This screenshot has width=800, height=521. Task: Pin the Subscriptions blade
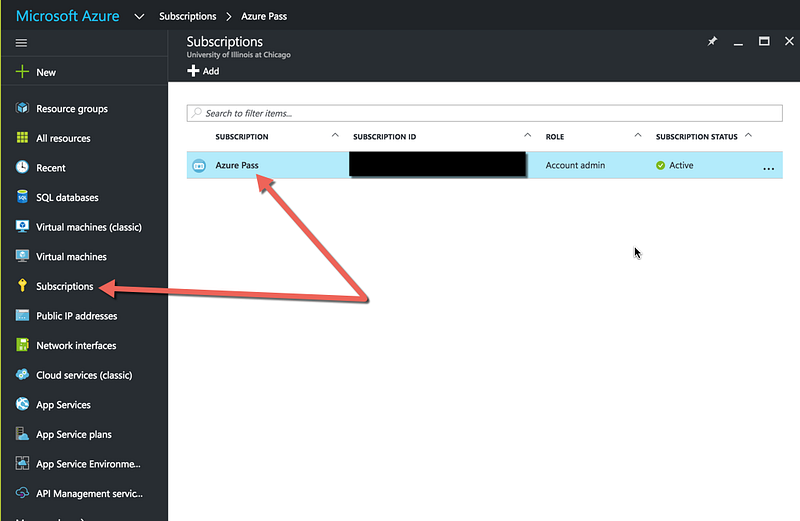coord(712,41)
